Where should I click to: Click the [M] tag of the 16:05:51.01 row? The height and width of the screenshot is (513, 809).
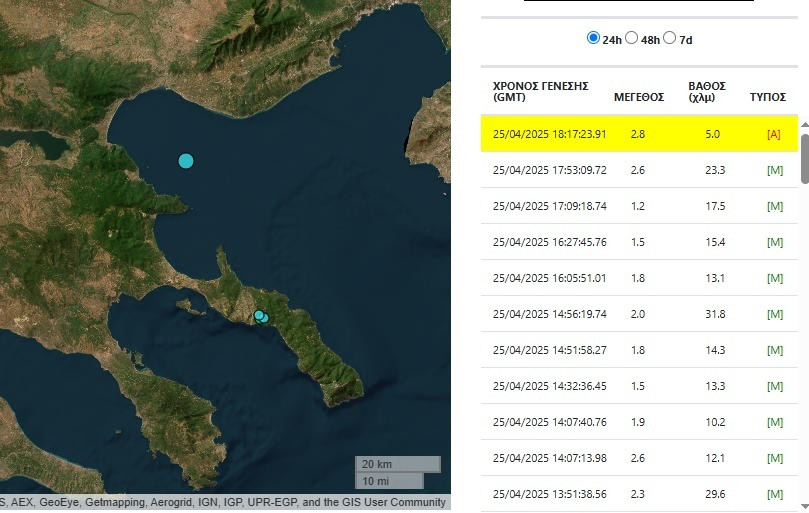pos(775,279)
